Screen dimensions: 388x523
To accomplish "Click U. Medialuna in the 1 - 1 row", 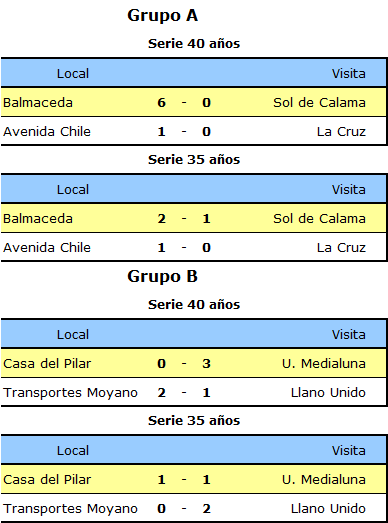I will [324, 480].
